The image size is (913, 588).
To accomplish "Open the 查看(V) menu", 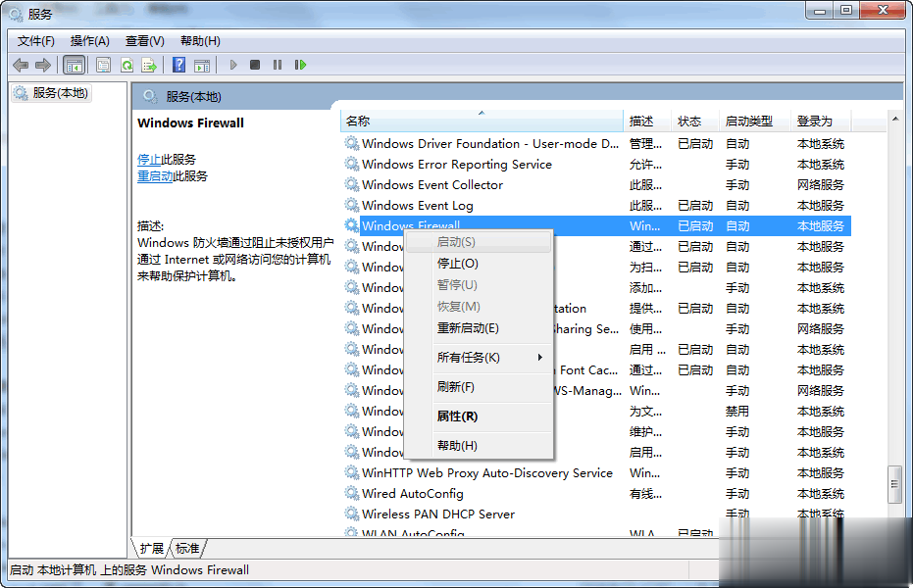I will 144,41.
